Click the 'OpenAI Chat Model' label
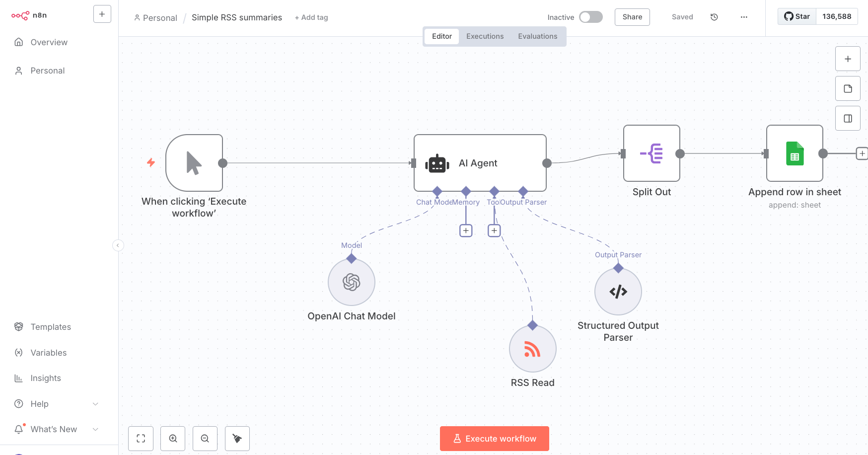 352,316
